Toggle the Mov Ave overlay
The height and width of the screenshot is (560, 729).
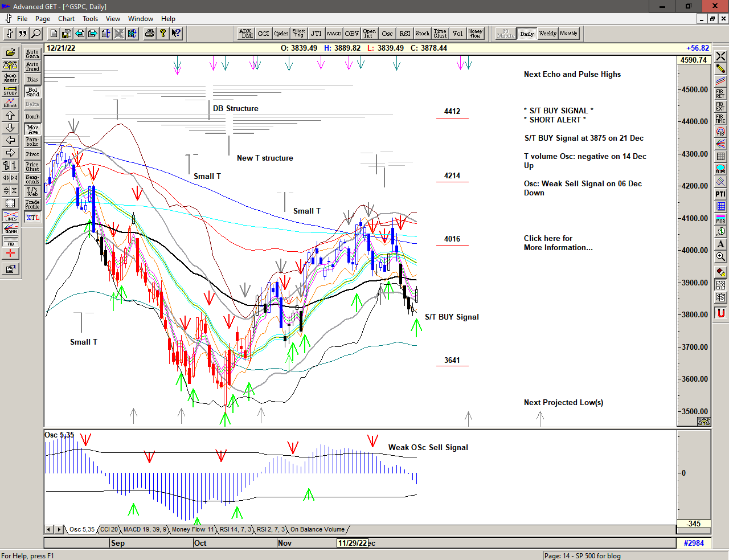tap(32, 129)
